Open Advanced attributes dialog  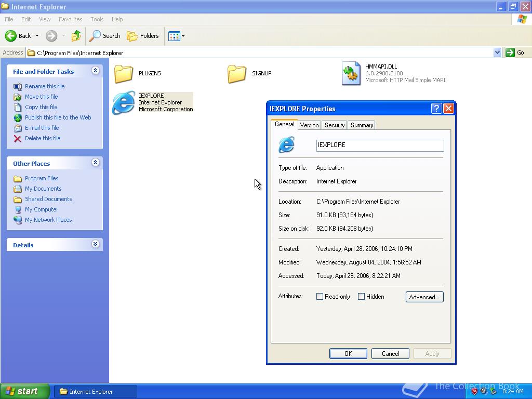pyautogui.click(x=424, y=297)
